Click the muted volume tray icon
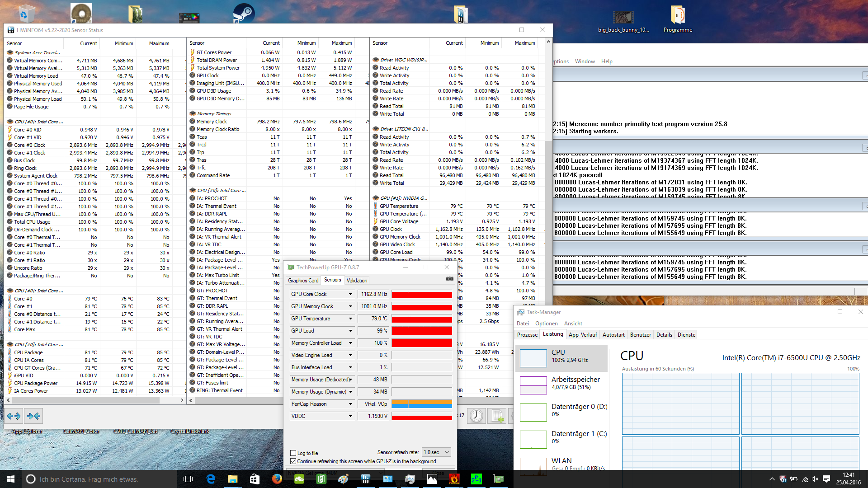The image size is (868, 488). (815, 479)
